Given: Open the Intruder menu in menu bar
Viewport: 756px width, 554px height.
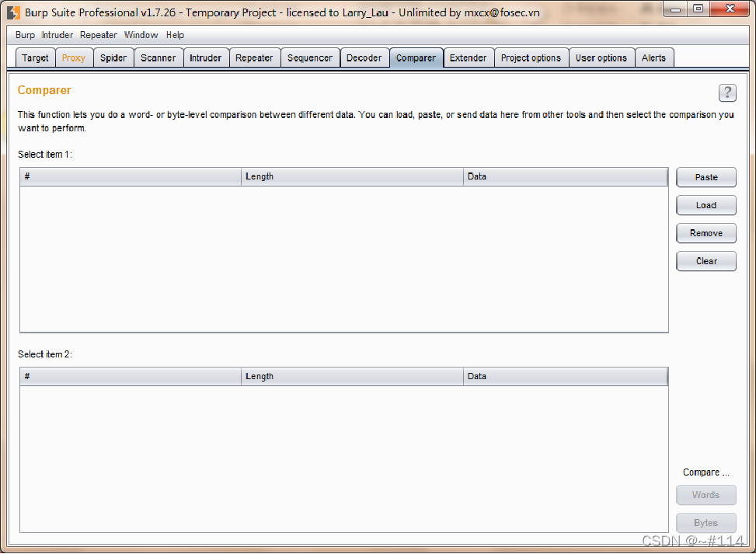Looking at the screenshot, I should [57, 35].
